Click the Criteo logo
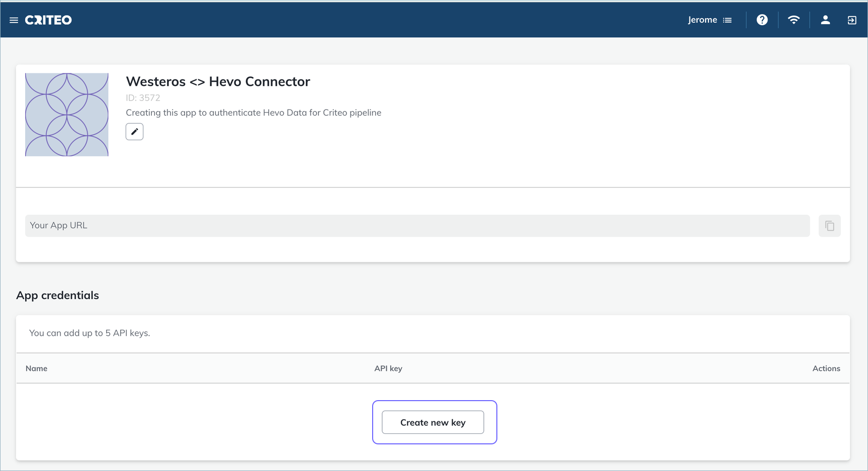This screenshot has width=868, height=471. pos(48,20)
